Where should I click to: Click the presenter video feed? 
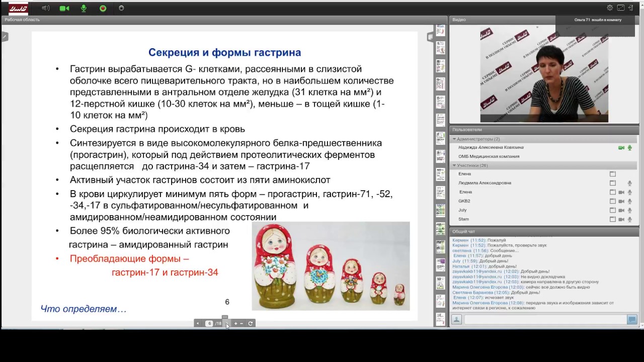pyautogui.click(x=544, y=74)
